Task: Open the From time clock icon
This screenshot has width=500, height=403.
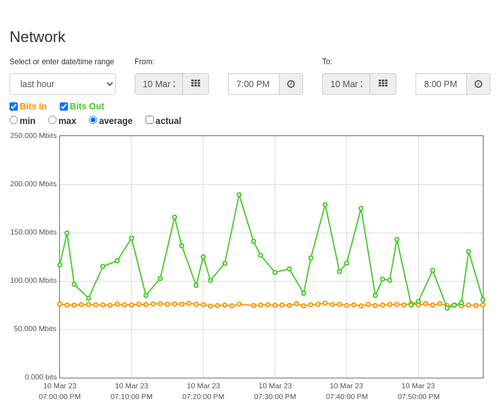Action: [x=291, y=84]
